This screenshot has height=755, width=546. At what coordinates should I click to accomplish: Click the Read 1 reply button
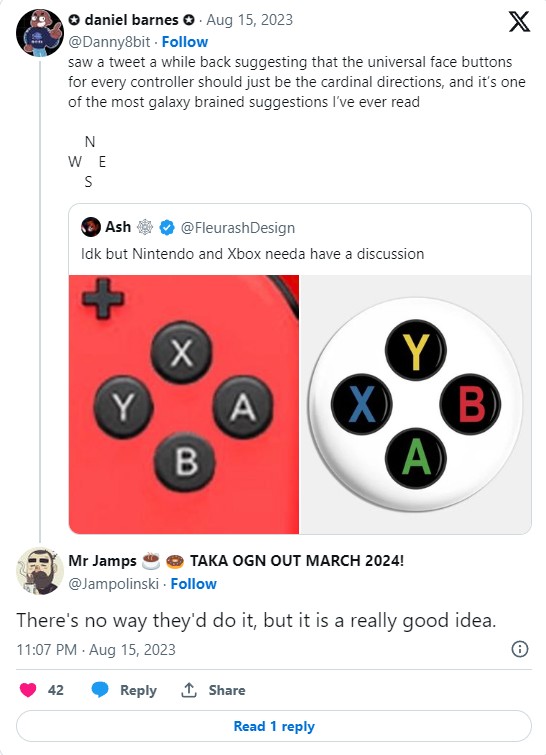click(x=273, y=726)
